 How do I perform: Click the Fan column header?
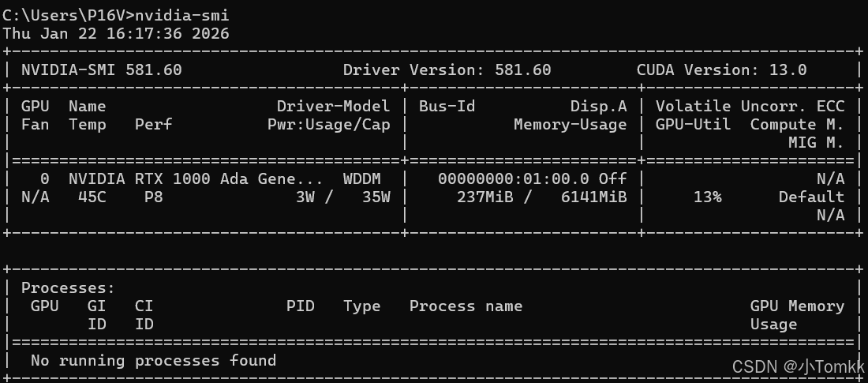[35, 124]
